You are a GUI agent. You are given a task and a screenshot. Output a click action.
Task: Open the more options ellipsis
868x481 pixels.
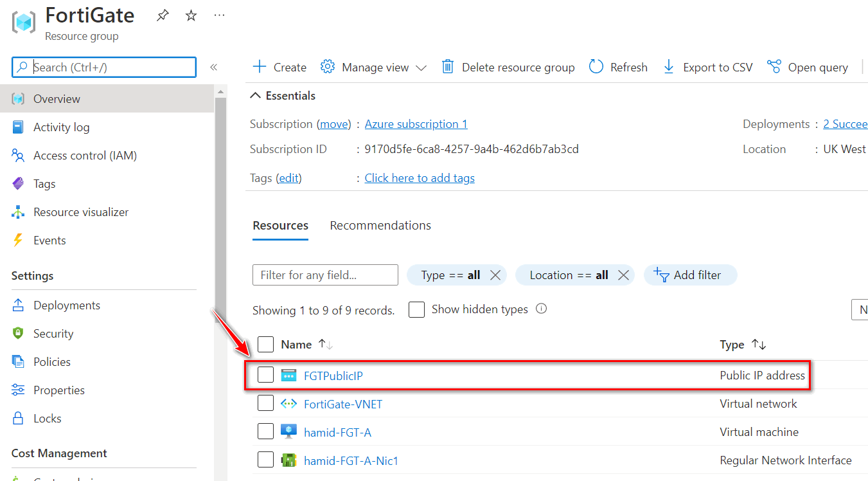click(219, 15)
